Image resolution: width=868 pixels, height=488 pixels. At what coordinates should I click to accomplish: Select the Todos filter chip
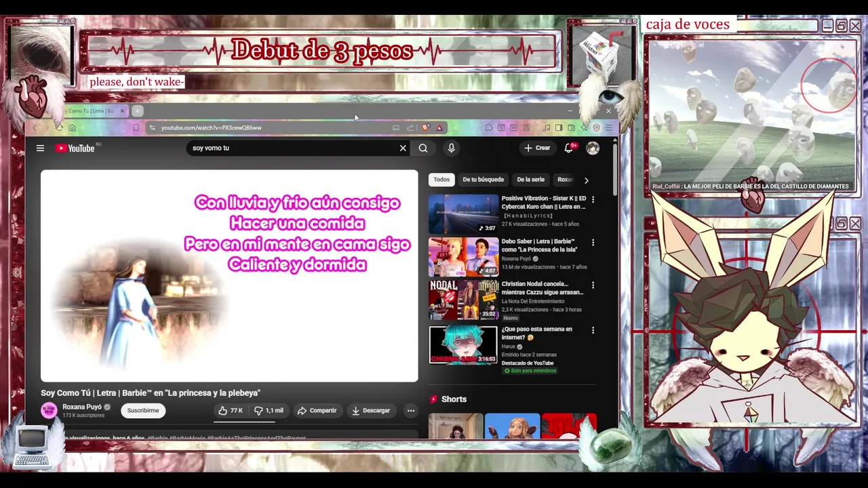tap(441, 180)
